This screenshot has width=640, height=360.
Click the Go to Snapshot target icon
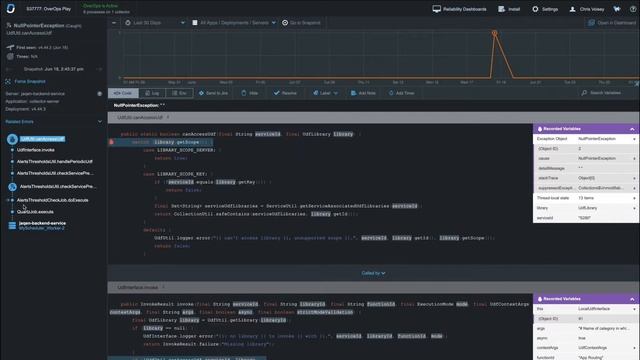pos(285,23)
